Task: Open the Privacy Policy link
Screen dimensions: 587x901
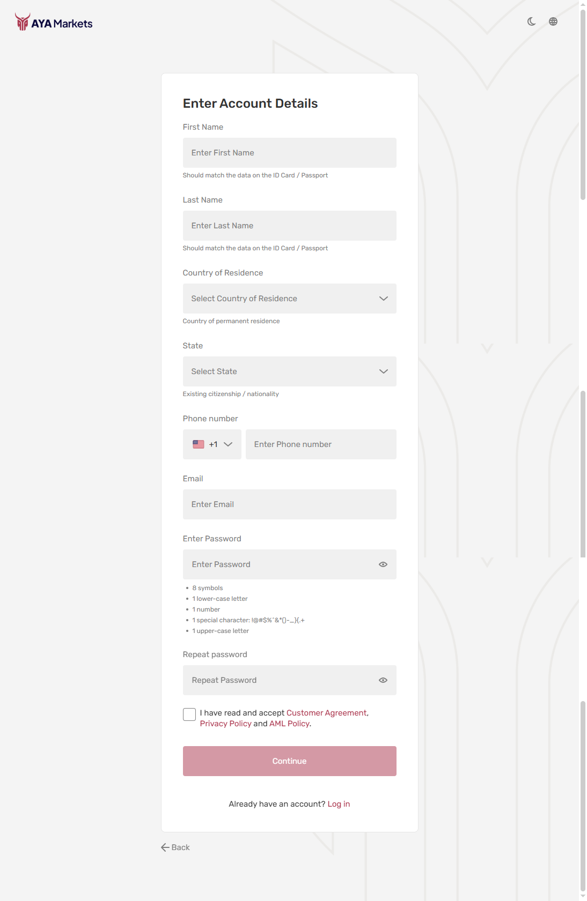Action: click(x=225, y=724)
